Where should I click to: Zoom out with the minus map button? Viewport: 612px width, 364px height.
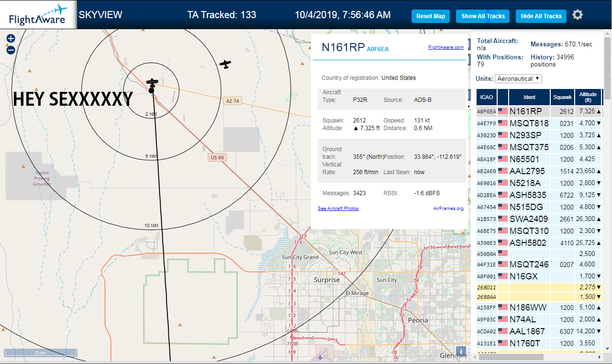click(11, 50)
